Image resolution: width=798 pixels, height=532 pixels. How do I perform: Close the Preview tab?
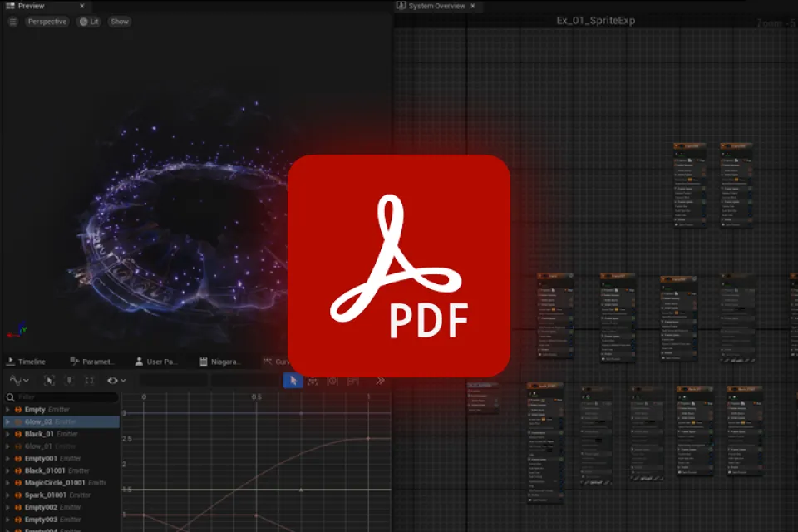82,6
